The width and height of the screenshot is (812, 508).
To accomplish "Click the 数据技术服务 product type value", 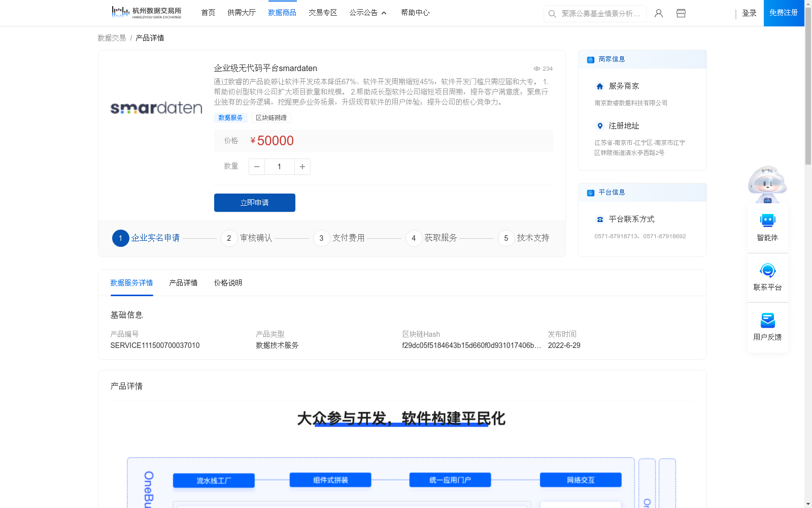I will point(277,345).
